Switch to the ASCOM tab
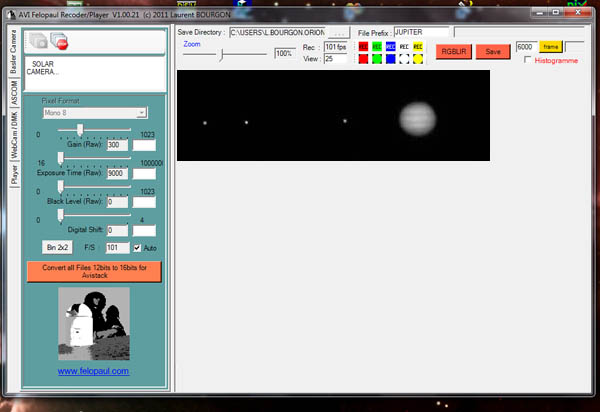The height and width of the screenshot is (412, 600). coord(14,93)
